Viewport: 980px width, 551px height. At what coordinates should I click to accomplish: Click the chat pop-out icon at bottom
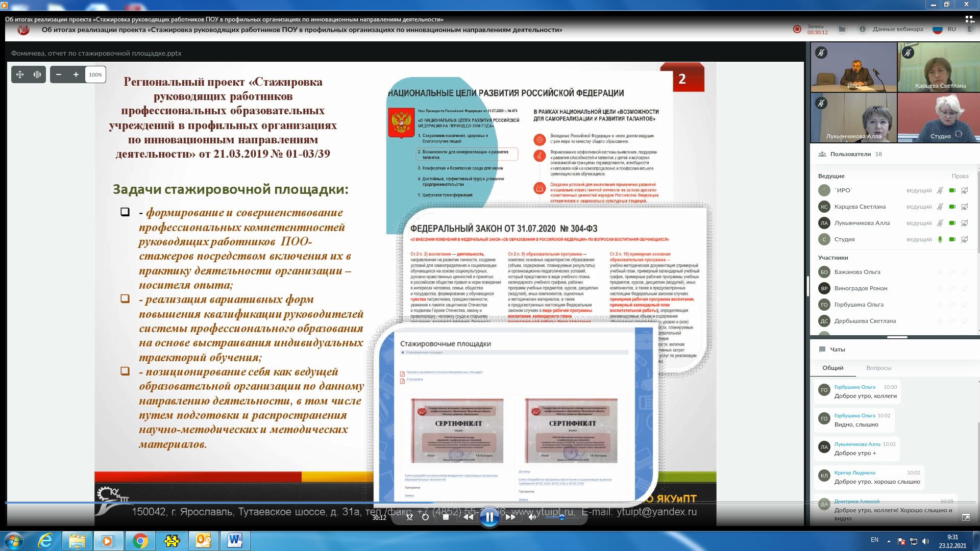[966, 517]
